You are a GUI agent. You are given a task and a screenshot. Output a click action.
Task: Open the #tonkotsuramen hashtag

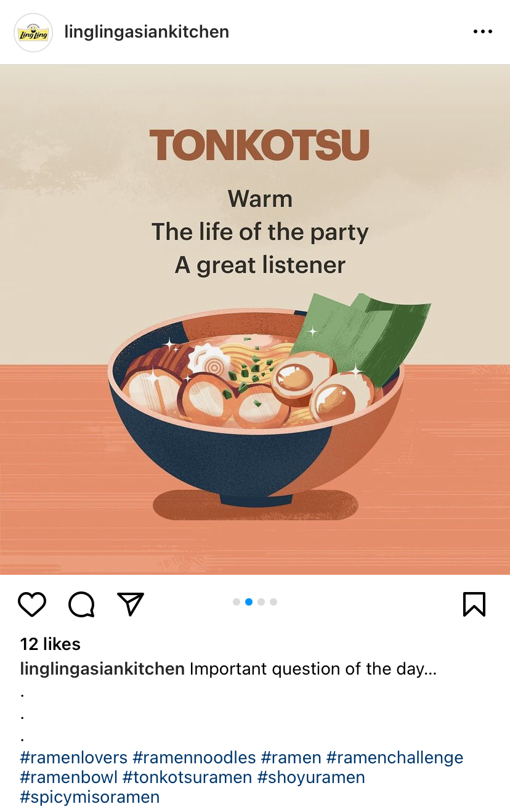point(187,777)
